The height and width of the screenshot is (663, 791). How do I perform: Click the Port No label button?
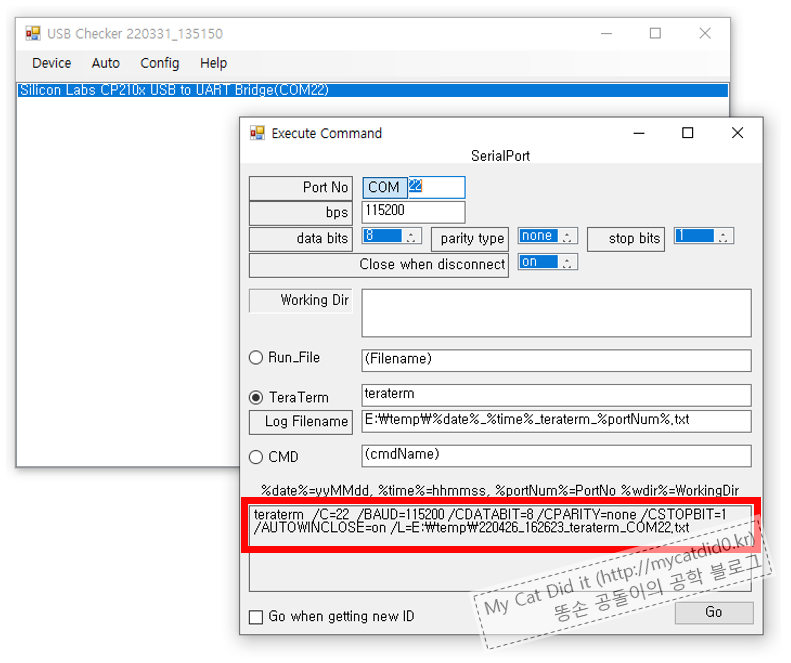[x=301, y=188]
